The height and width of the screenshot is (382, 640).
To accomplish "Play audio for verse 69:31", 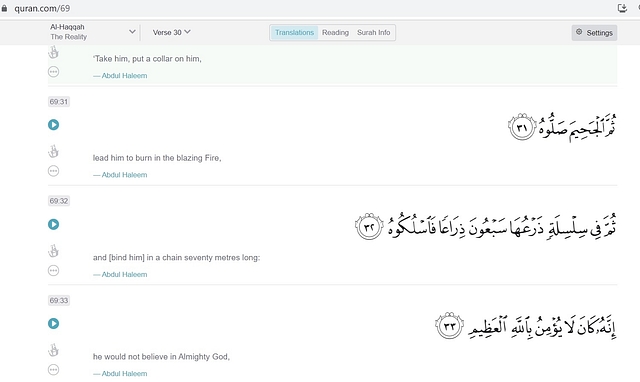I will point(53,124).
